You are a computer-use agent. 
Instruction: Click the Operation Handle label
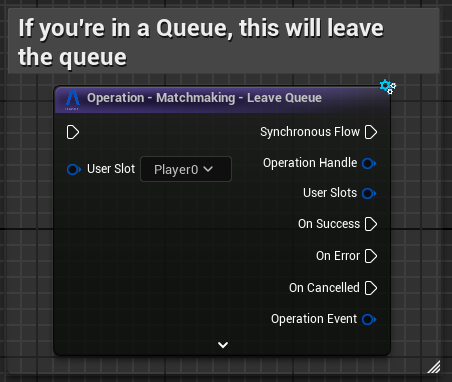(x=310, y=163)
